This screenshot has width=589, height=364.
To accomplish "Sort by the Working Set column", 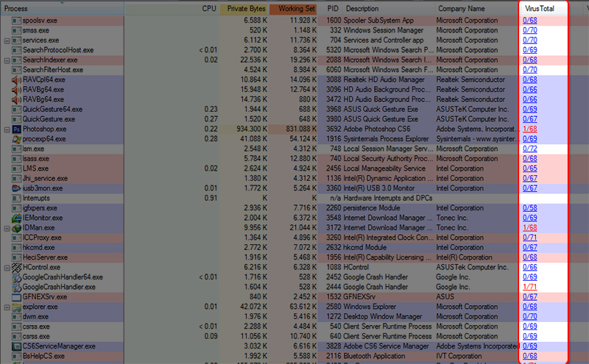I will point(293,8).
